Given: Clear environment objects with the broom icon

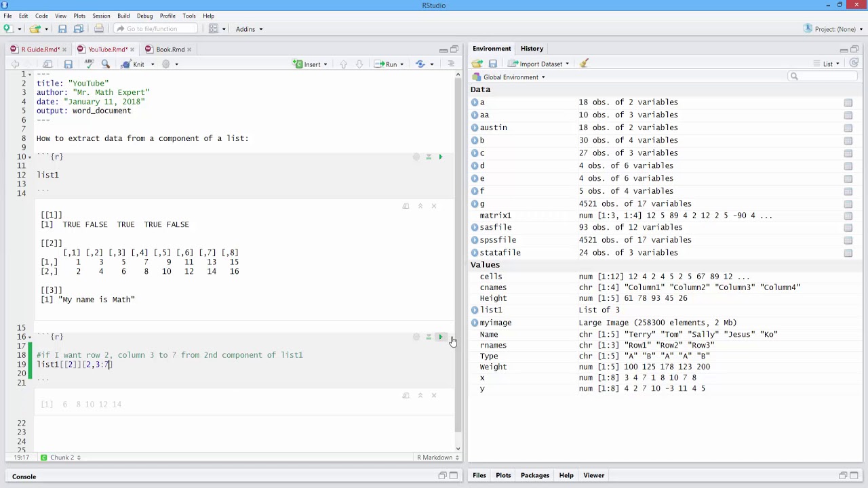Looking at the screenshot, I should (584, 64).
